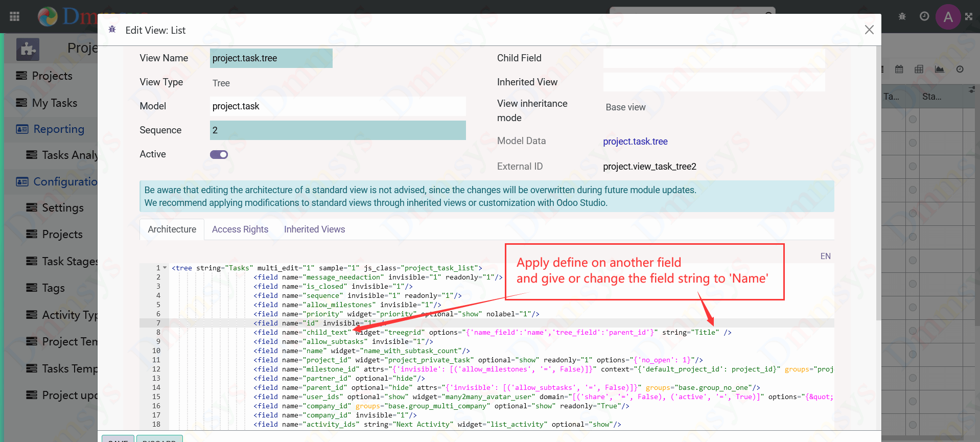Open the project.task.tree Model Data link
This screenshot has width=980, height=442.
click(x=635, y=142)
